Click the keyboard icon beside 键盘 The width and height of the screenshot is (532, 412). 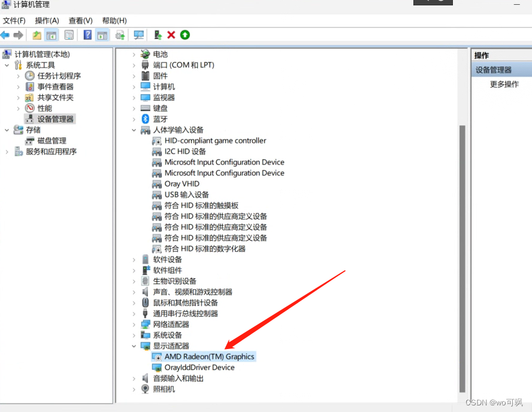click(145, 109)
